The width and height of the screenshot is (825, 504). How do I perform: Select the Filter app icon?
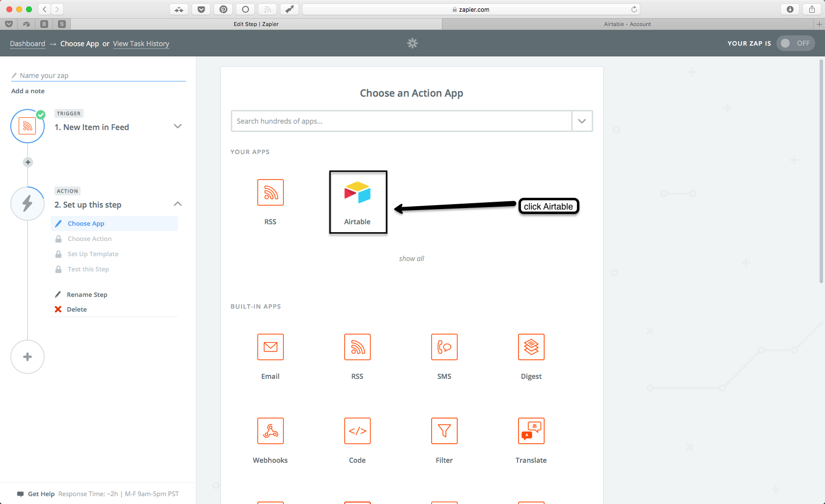[x=444, y=431]
